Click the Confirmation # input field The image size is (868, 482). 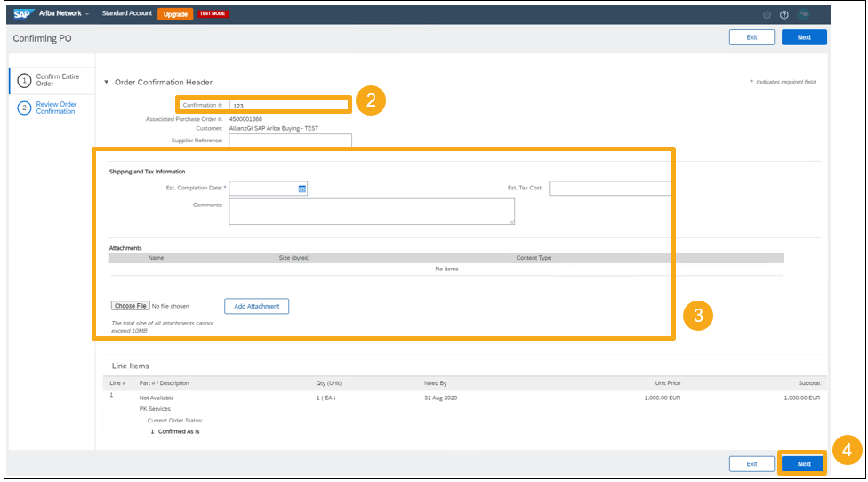click(288, 105)
